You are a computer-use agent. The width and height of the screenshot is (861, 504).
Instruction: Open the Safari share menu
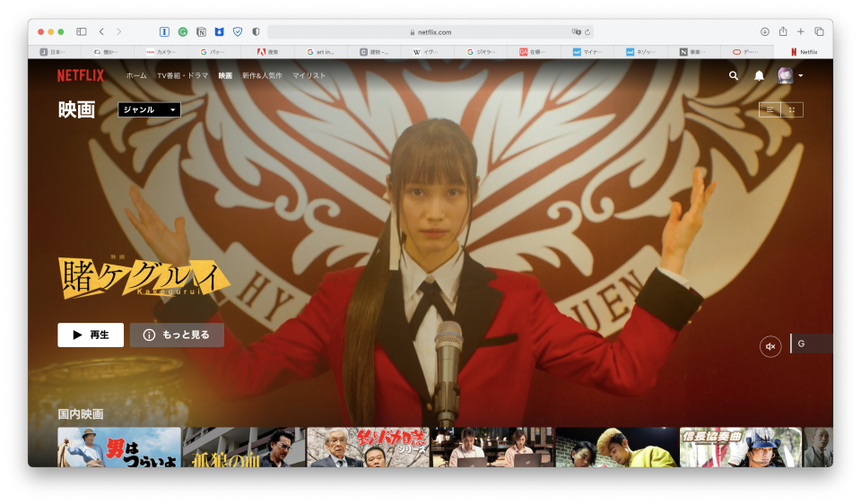pos(783,31)
